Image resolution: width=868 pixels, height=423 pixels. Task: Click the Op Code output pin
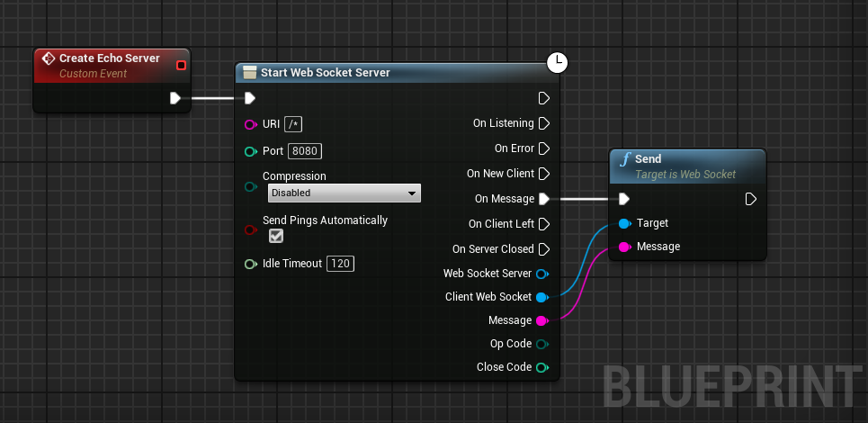[542, 344]
